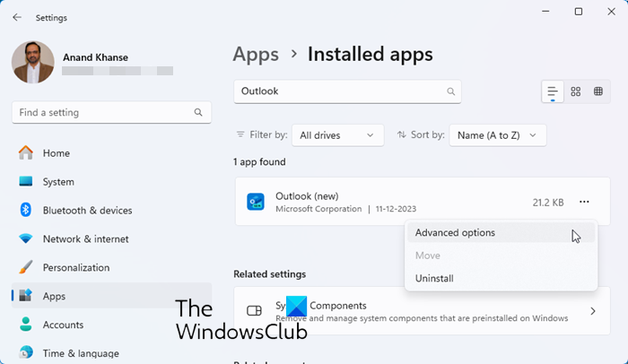Click the Apps icon in sidebar
Viewport: 628px width, 364px height.
pyautogui.click(x=26, y=296)
